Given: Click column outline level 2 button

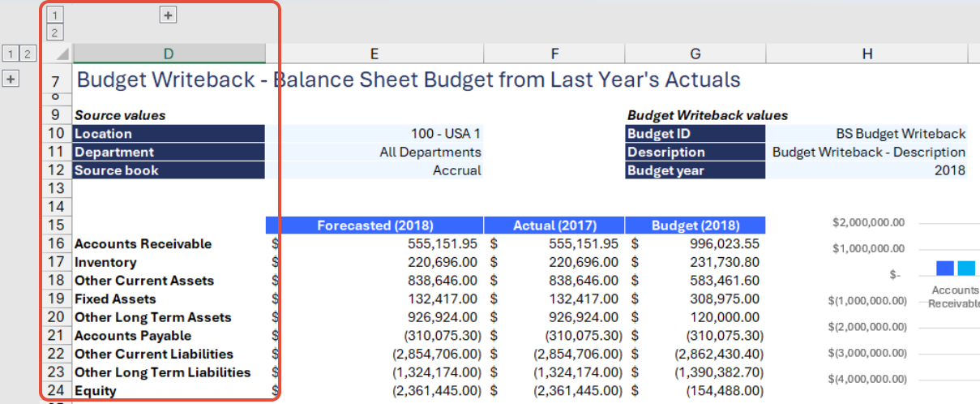Looking at the screenshot, I should tap(55, 32).
